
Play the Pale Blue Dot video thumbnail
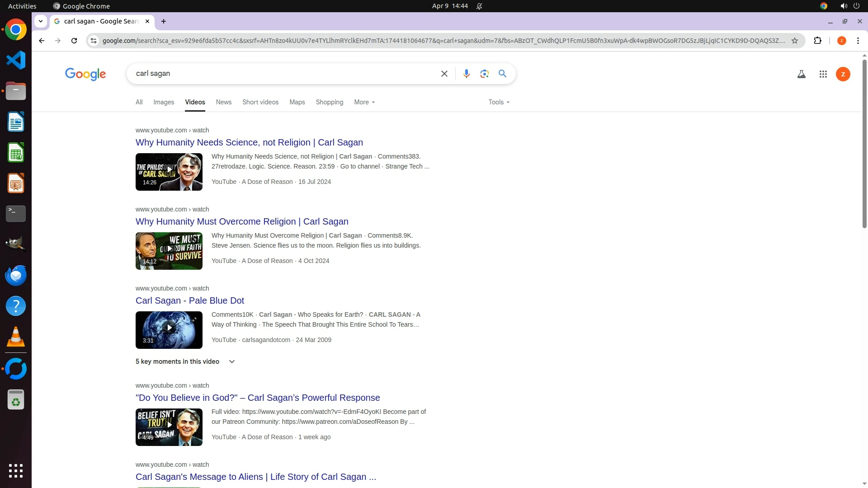pos(169,328)
